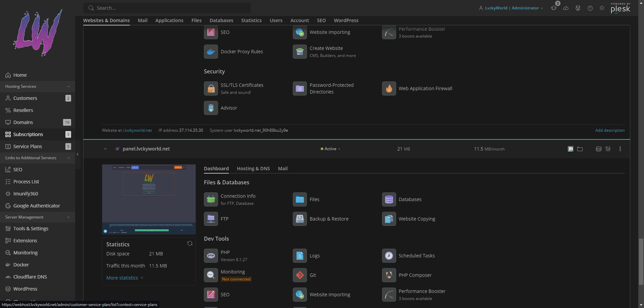This screenshot has height=308, width=644.
Task: Open the Git dev tool icon
Action: [x=300, y=275]
